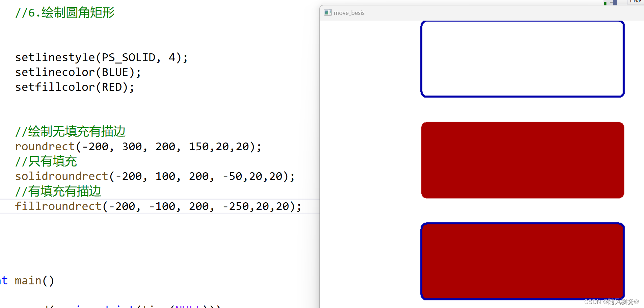This screenshot has height=308, width=644.
Task: Click the move_besis window title text
Action: click(x=349, y=13)
